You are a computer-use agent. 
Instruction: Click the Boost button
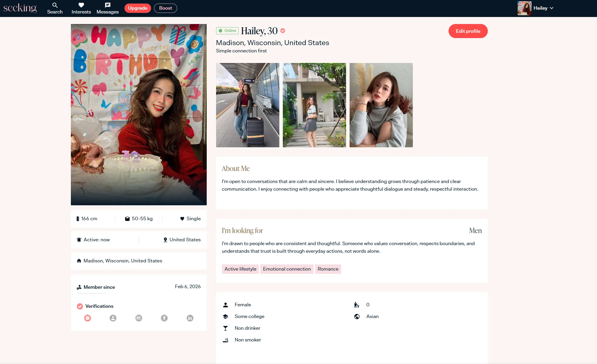coord(165,8)
